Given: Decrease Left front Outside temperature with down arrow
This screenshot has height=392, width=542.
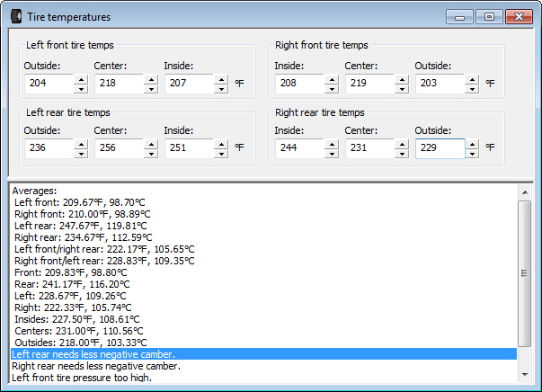Looking at the screenshot, I should click(x=81, y=89).
